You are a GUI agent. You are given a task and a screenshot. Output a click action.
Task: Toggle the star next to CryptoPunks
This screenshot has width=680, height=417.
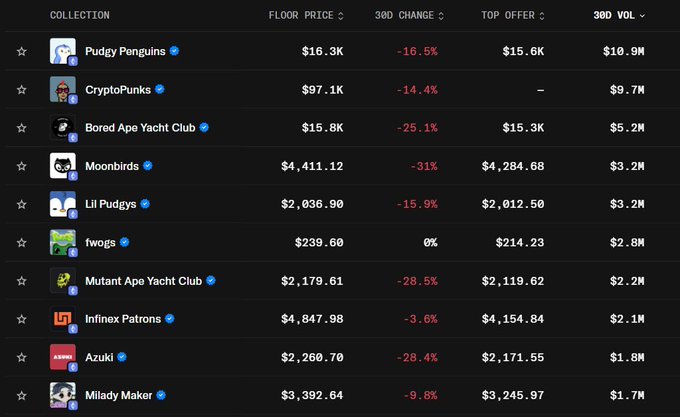click(22, 89)
